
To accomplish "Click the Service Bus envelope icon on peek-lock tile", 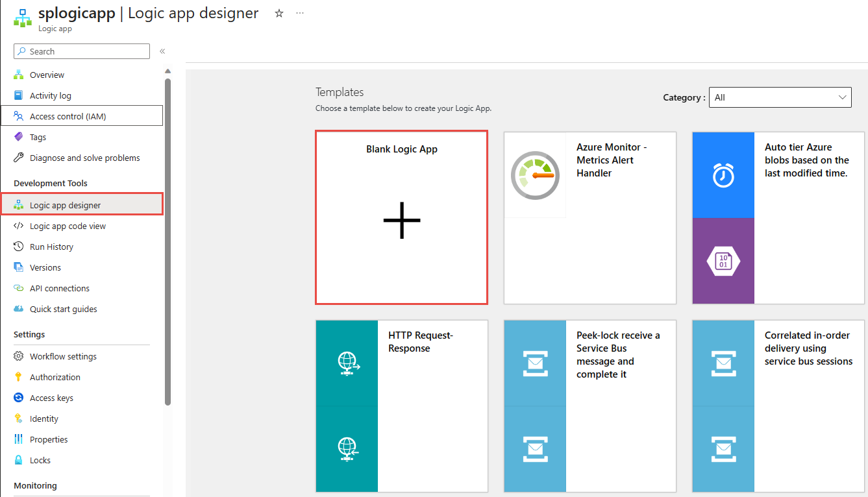I will (535, 363).
